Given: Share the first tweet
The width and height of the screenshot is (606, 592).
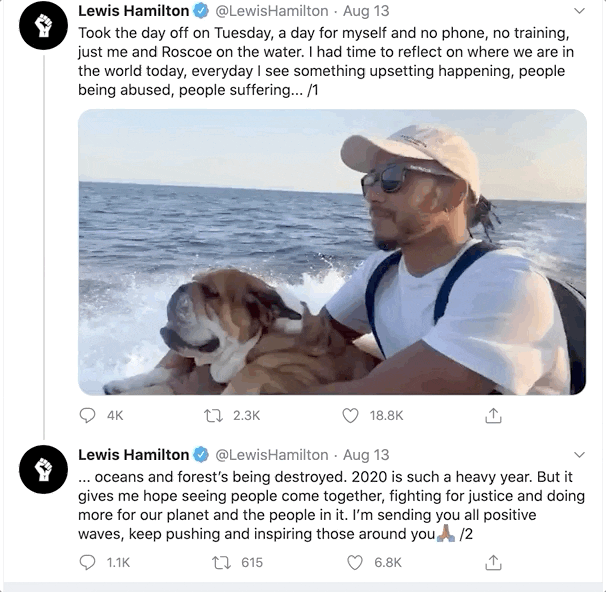Looking at the screenshot, I should point(492,415).
